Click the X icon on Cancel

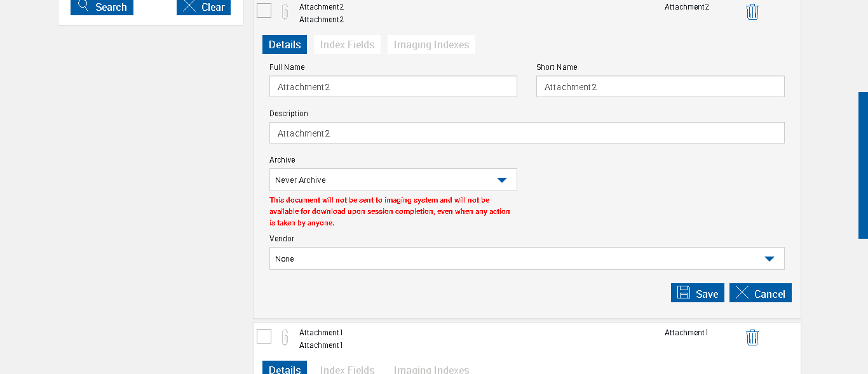pos(742,293)
